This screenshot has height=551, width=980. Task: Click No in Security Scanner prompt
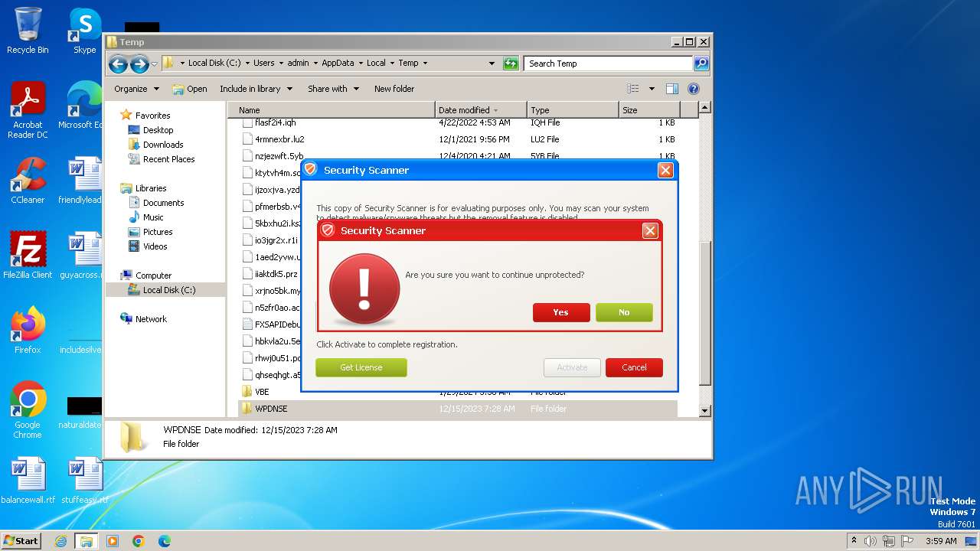[x=624, y=312]
